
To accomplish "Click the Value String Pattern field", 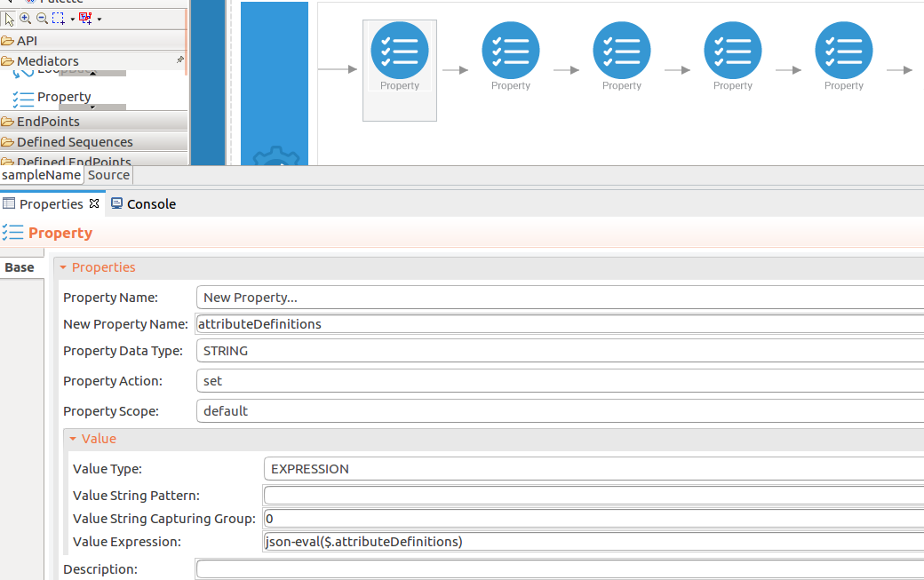I will pos(594,496).
